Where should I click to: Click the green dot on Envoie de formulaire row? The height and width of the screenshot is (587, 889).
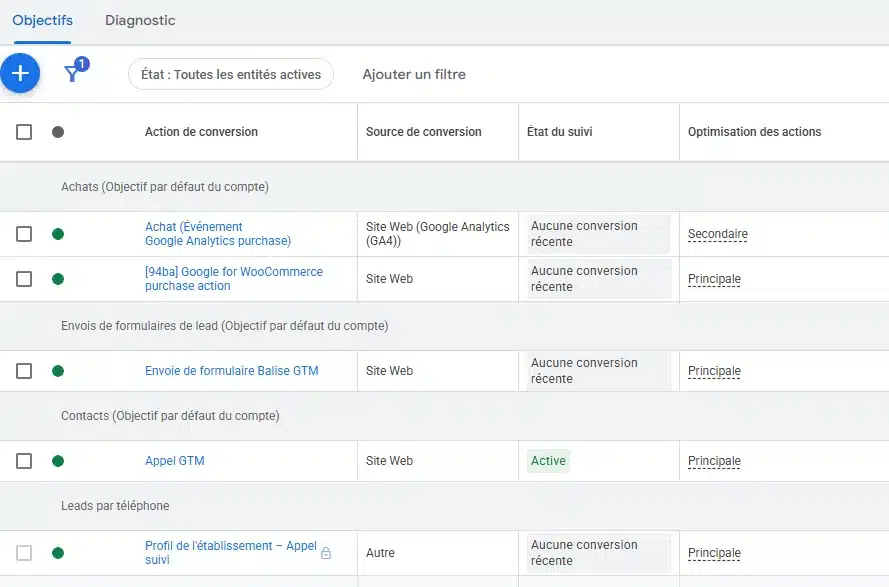click(x=58, y=370)
